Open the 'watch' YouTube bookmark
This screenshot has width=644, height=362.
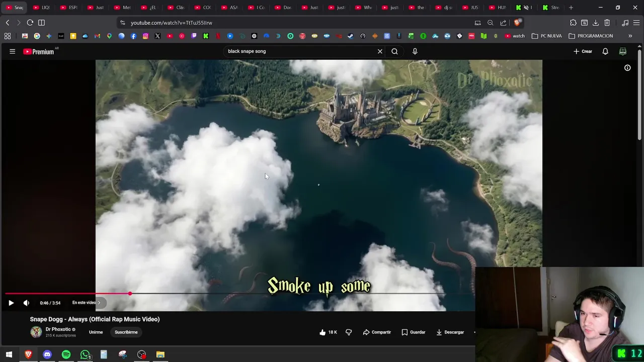coord(515,36)
